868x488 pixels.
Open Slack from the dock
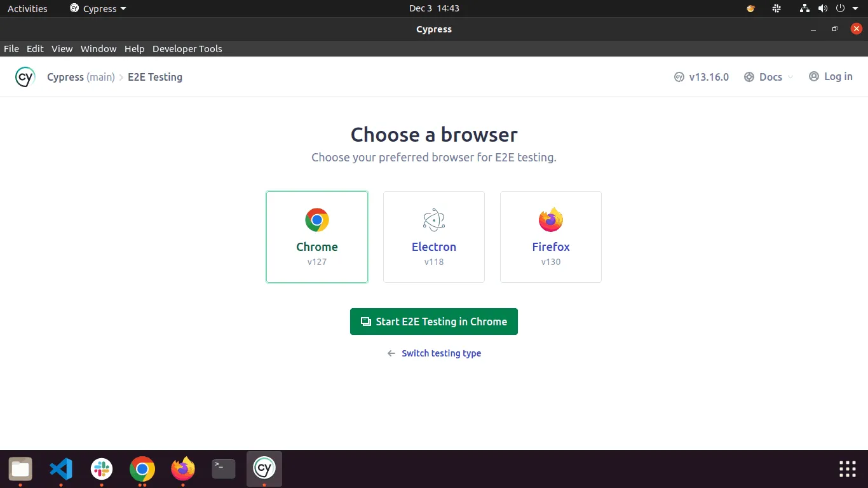click(102, 469)
